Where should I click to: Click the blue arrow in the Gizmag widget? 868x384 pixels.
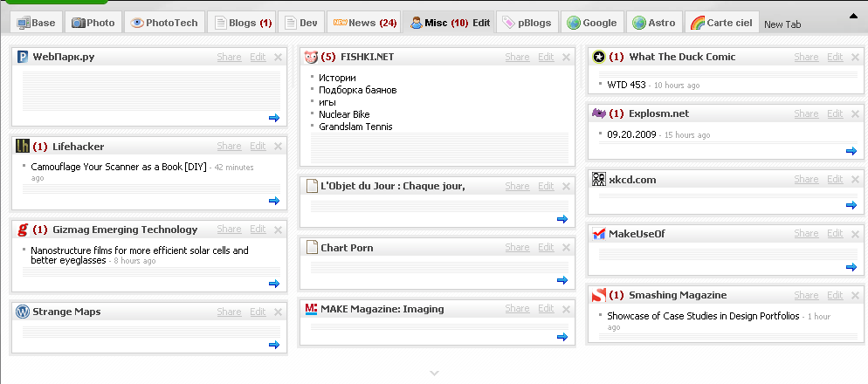(x=274, y=284)
